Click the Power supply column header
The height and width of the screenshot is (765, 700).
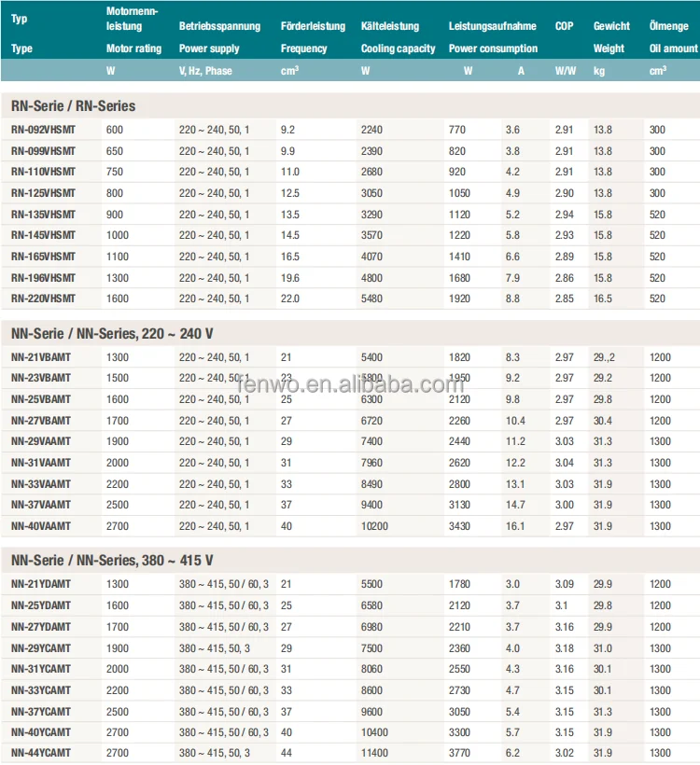(x=209, y=49)
